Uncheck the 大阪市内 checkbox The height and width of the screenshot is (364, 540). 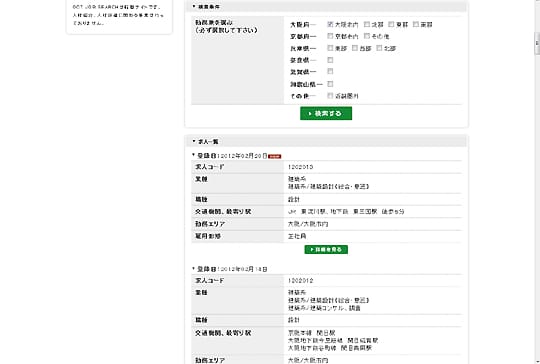tap(330, 24)
